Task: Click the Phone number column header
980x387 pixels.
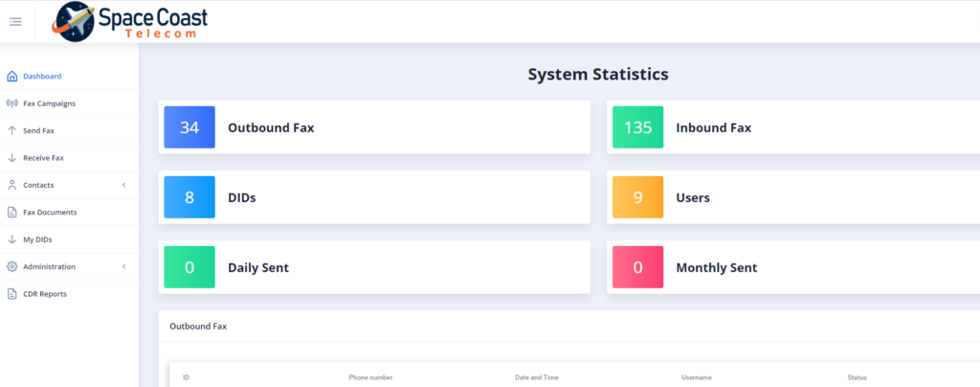Action: (370, 377)
